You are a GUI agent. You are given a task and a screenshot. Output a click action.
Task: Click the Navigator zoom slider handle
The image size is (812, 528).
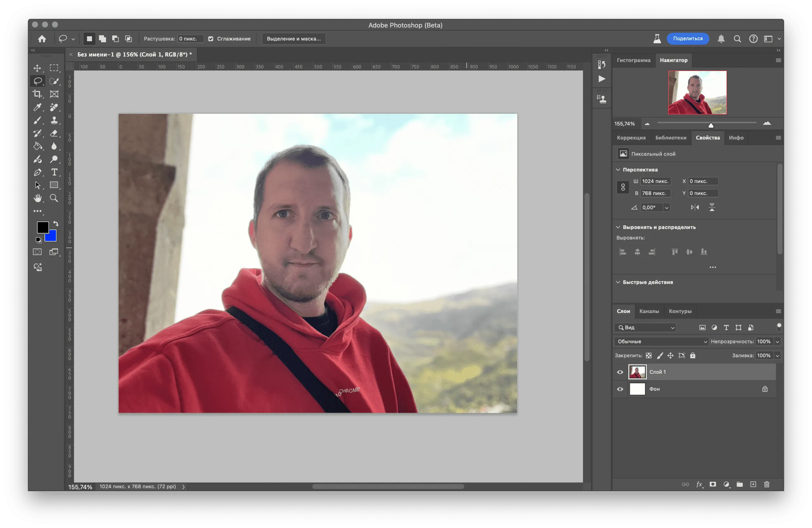(x=711, y=125)
